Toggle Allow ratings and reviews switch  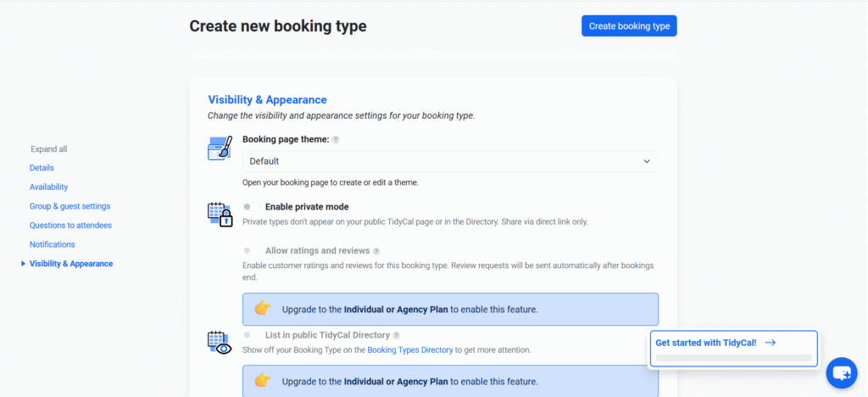(x=248, y=251)
